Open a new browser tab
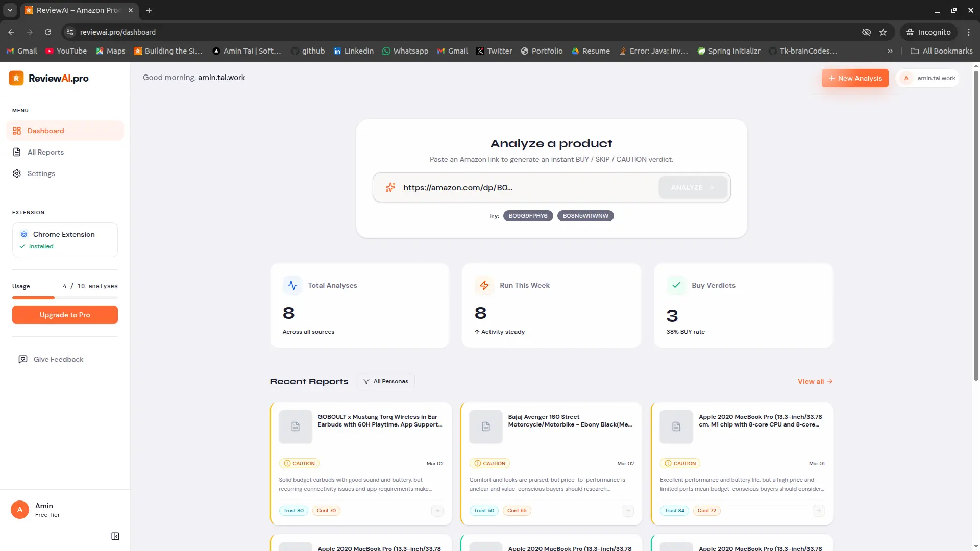This screenshot has height=551, width=980. [149, 10]
